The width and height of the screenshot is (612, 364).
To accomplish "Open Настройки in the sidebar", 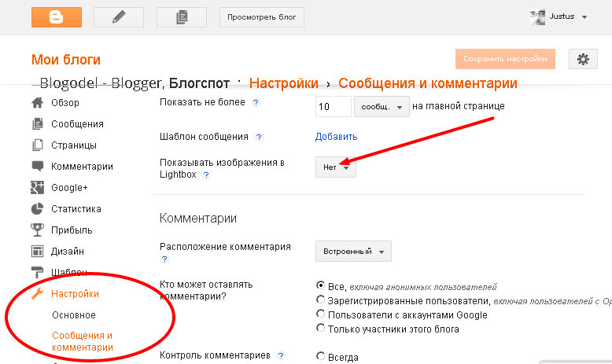I will [75, 294].
